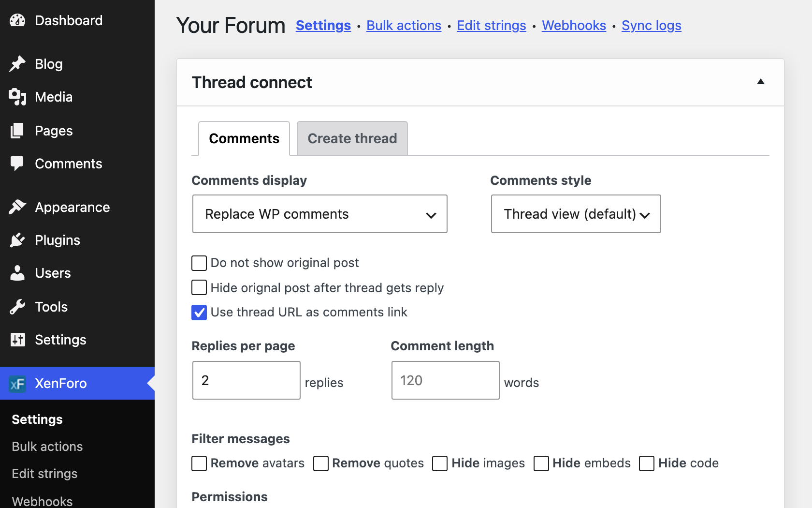812x508 pixels.
Task: Open Edit strings in XenForo submenu
Action: coord(44,473)
